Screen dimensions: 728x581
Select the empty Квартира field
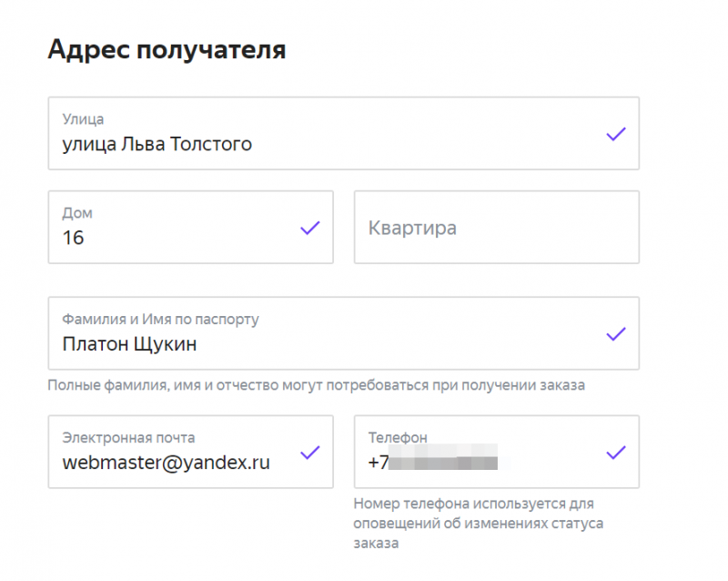(x=496, y=228)
